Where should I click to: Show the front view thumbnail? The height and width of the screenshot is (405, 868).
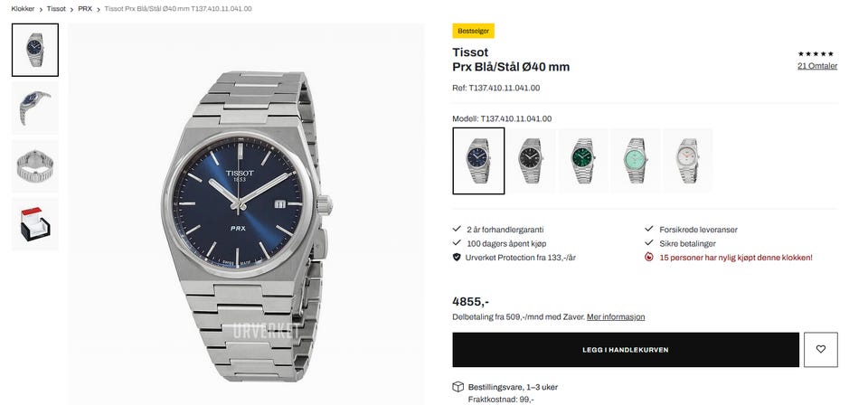pos(35,50)
